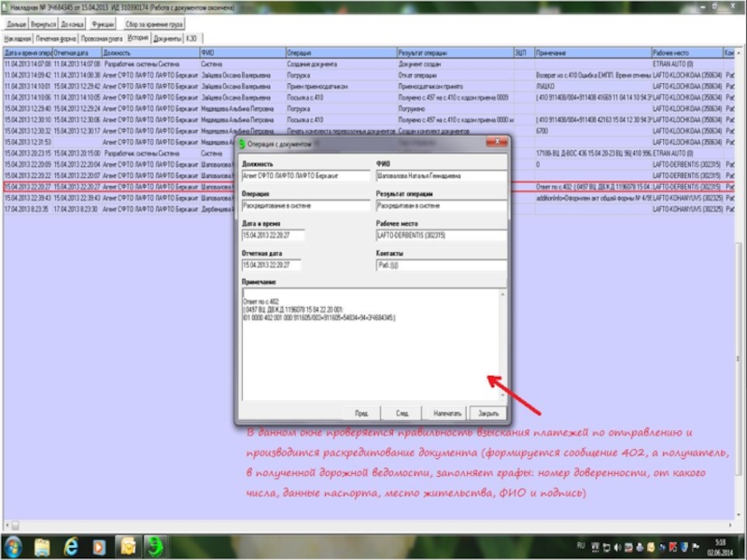Click the Результат операции field in dialog
Image resolution: width=747 pixels, height=560 pixels.
441,205
